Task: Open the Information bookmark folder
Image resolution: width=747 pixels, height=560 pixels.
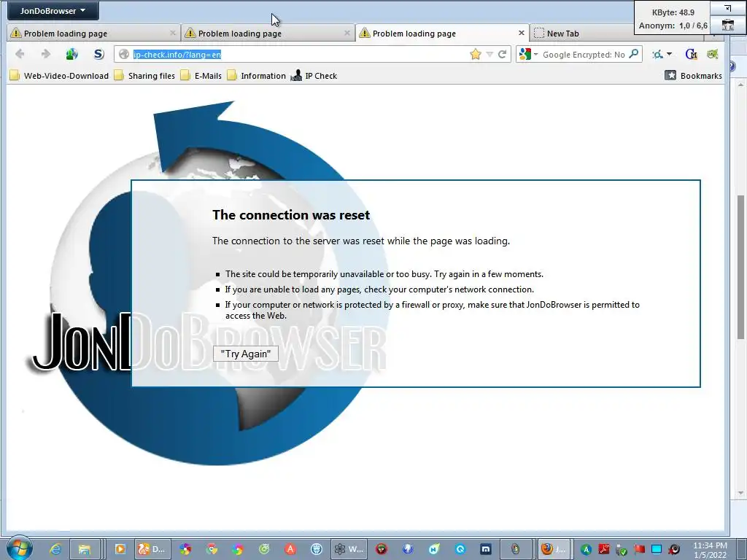Action: pos(256,76)
